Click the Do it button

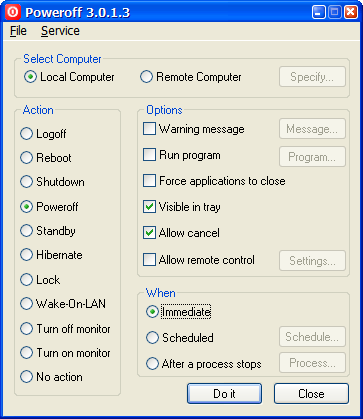224,394
